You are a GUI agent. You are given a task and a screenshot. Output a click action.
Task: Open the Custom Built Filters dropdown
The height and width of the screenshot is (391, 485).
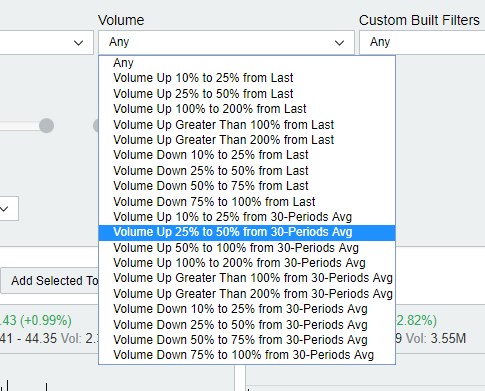[x=422, y=42]
